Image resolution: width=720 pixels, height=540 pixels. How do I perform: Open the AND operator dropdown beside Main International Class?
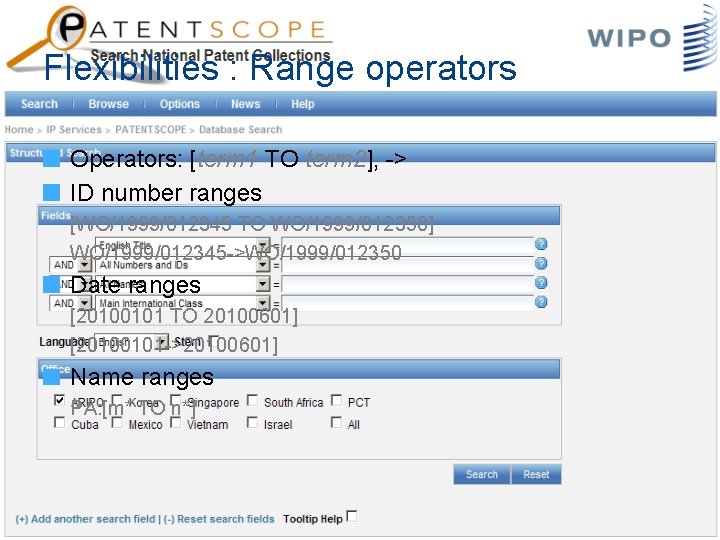(x=84, y=303)
